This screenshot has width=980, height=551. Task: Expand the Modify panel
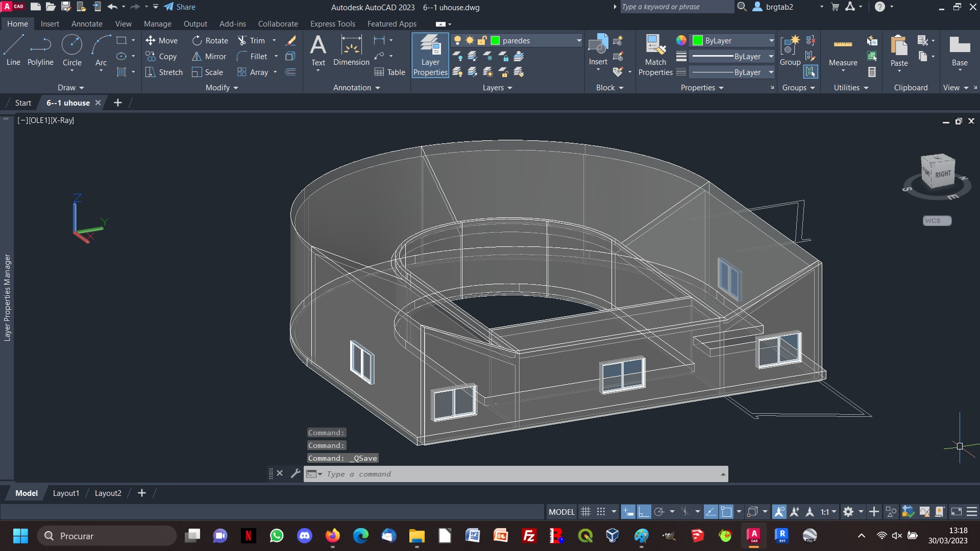tap(222, 87)
